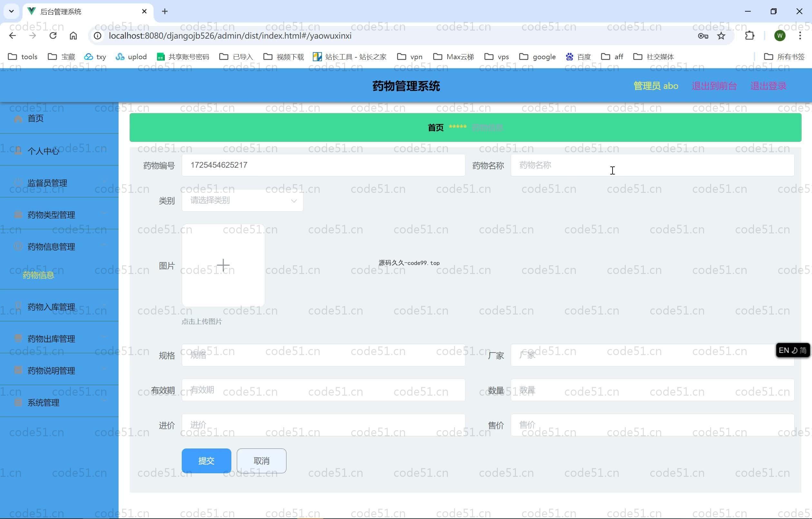This screenshot has width=812, height=519.
Task: Open the 宝藏 bookmark folder
Action: [x=61, y=57]
